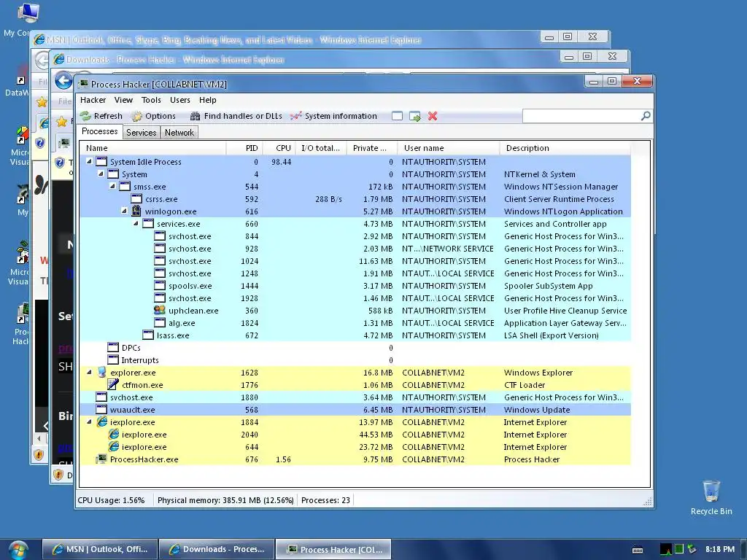747x560 pixels.
Task: Open the Help menu
Action: point(208,100)
